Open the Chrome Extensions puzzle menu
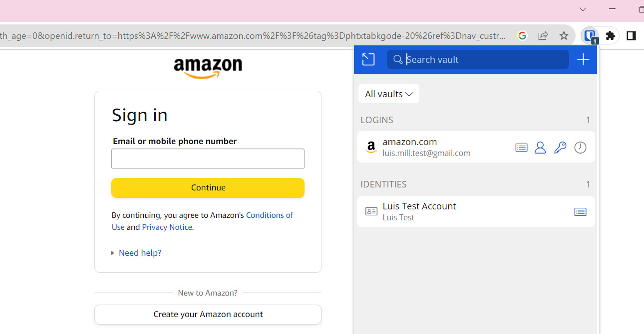Screen dimensions: 644x334 point(610,36)
